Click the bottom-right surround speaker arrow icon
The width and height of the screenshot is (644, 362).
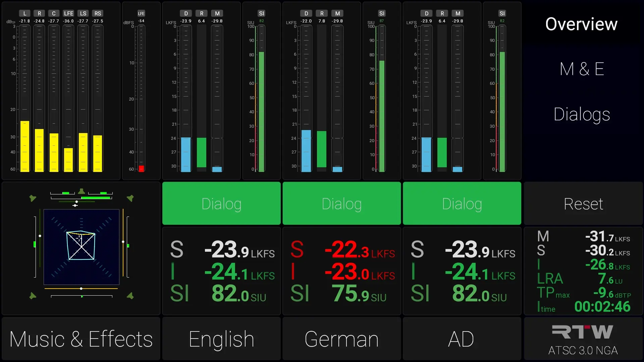(x=130, y=296)
